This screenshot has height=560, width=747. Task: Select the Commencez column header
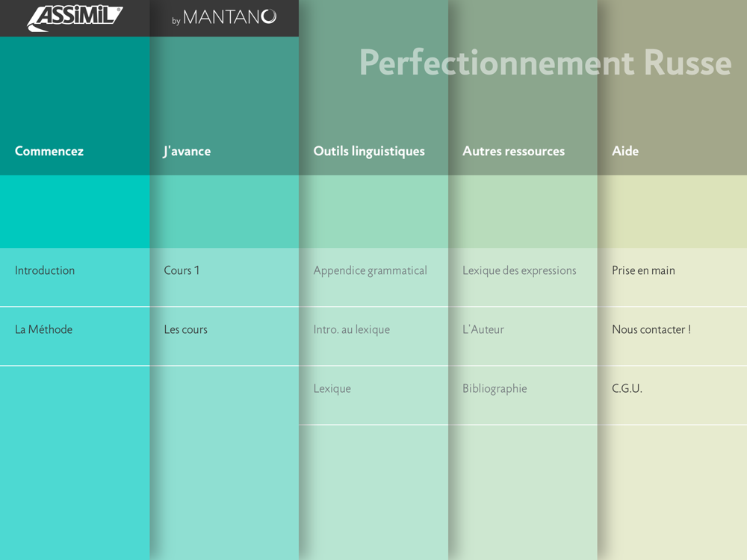tap(49, 151)
